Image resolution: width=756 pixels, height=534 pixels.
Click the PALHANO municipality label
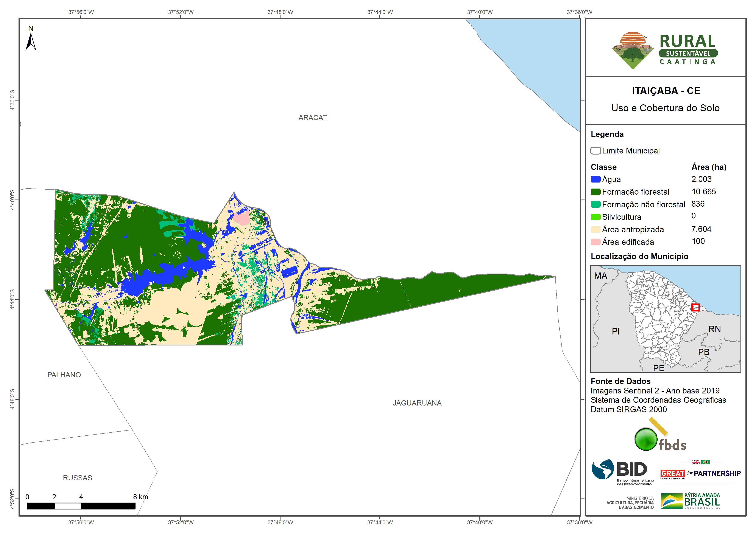click(x=64, y=375)
